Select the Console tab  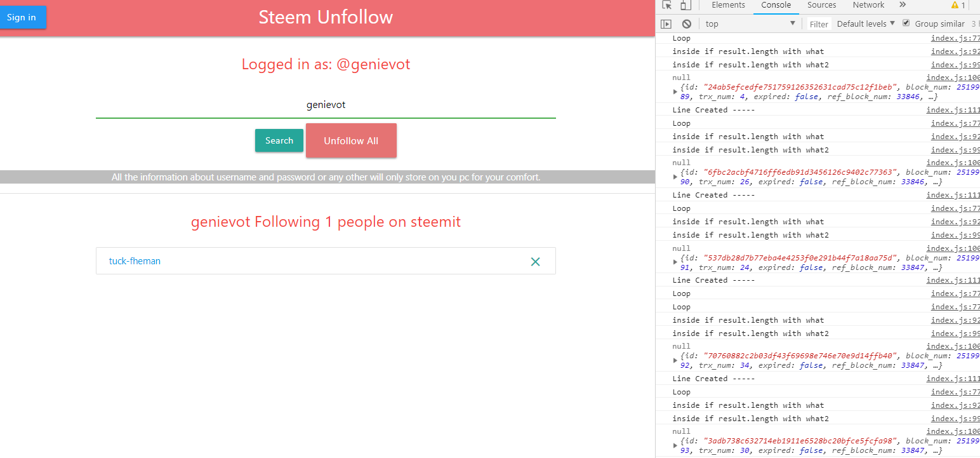pos(776,5)
